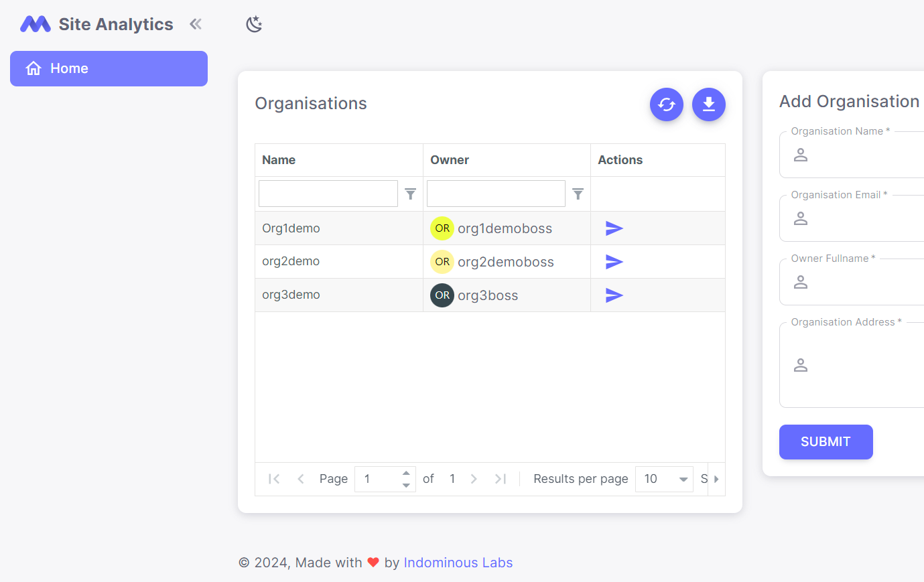This screenshot has height=582, width=924.
Task: Click send arrow for org3demo
Action: pyautogui.click(x=614, y=295)
